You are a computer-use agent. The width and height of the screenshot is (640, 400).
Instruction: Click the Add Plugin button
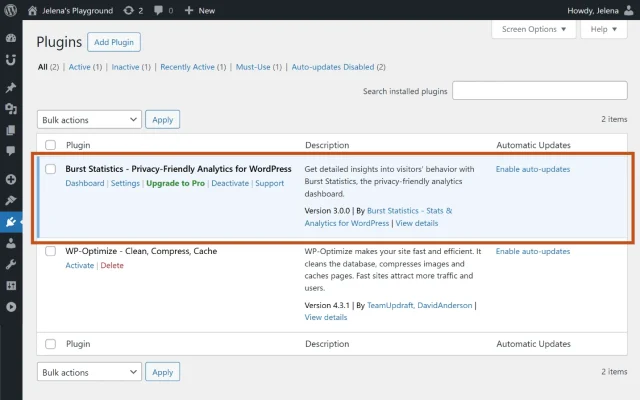click(114, 42)
